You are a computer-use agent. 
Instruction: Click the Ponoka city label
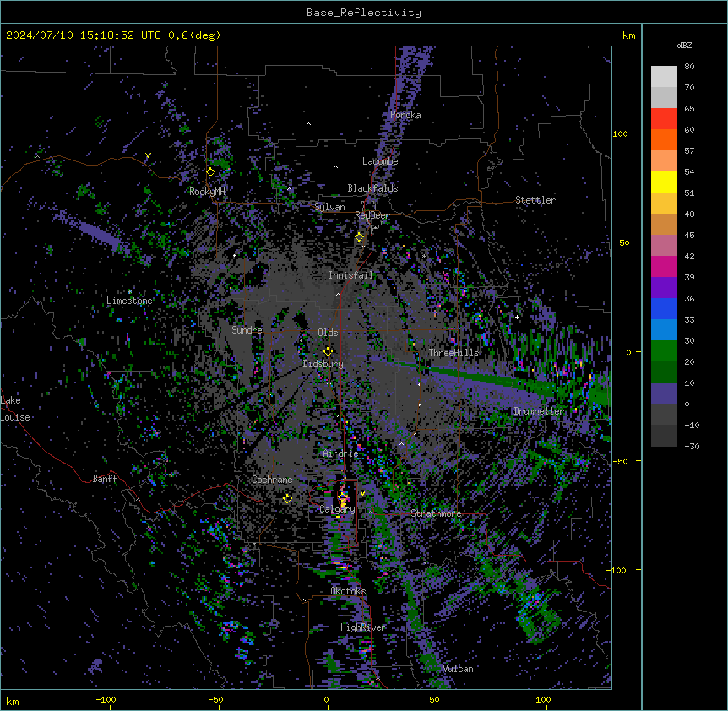405,115
